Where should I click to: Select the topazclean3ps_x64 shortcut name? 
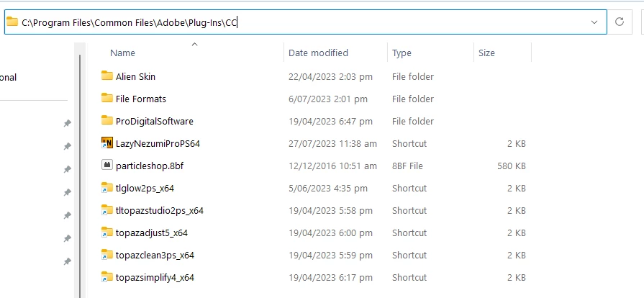(155, 256)
